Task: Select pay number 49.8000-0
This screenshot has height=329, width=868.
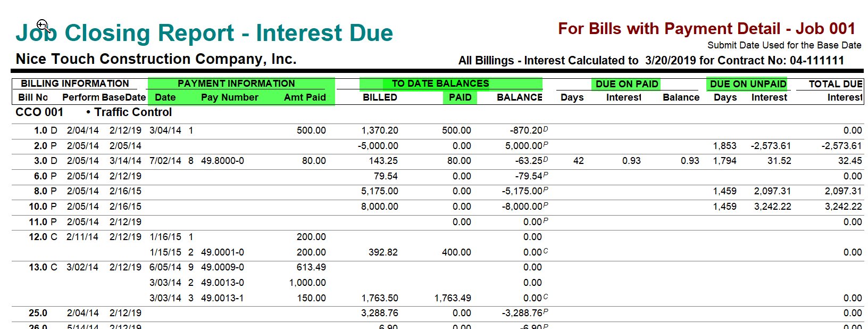Action: pos(222,161)
